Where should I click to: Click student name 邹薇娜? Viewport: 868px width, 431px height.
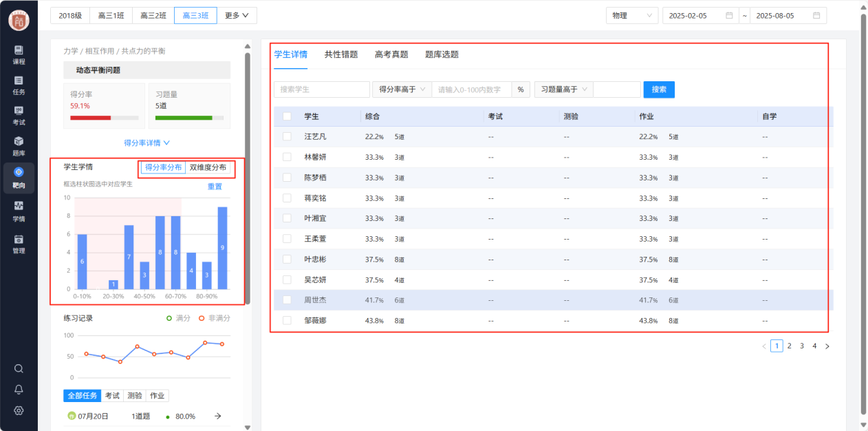[x=315, y=321]
